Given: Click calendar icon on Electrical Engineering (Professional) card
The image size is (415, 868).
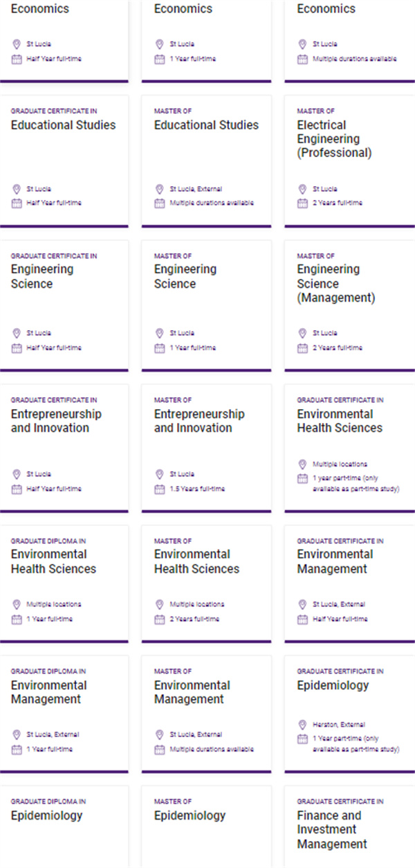Looking at the screenshot, I should point(302,203).
